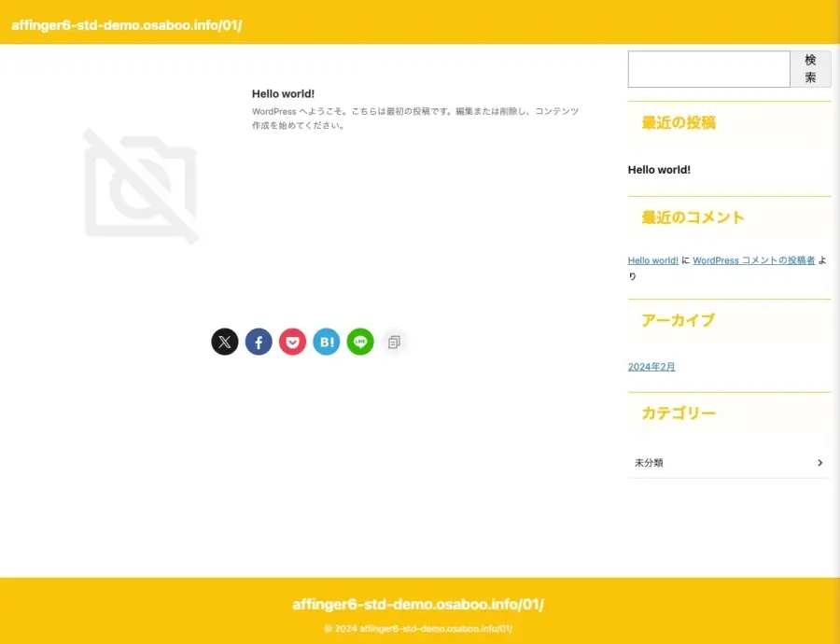The height and width of the screenshot is (644, 840).
Task: Bookmark the post on Hatena
Action: coord(326,342)
